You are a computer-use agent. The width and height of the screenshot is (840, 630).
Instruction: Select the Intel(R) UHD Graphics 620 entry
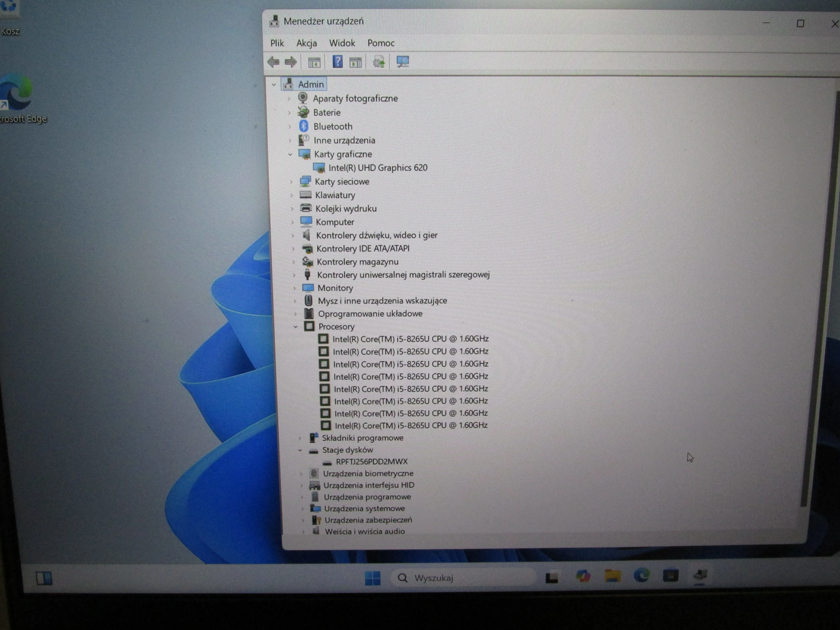[x=378, y=168]
